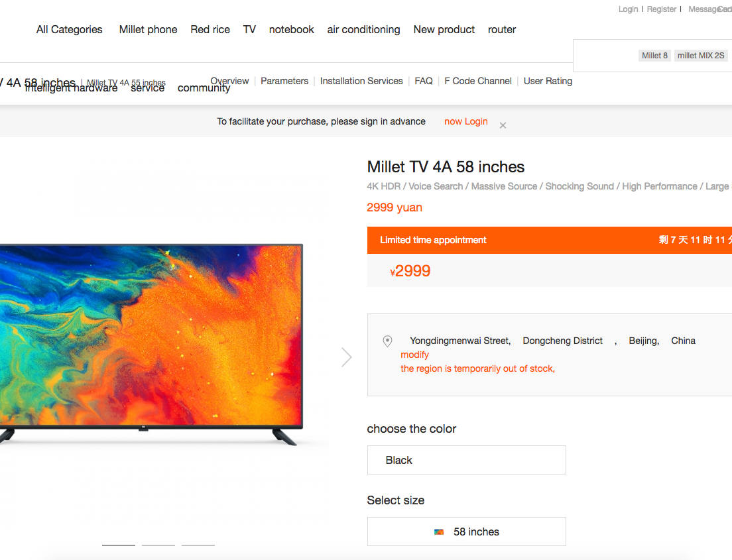This screenshot has width=732, height=560.
Task: Click the Register link
Action: [x=661, y=9]
